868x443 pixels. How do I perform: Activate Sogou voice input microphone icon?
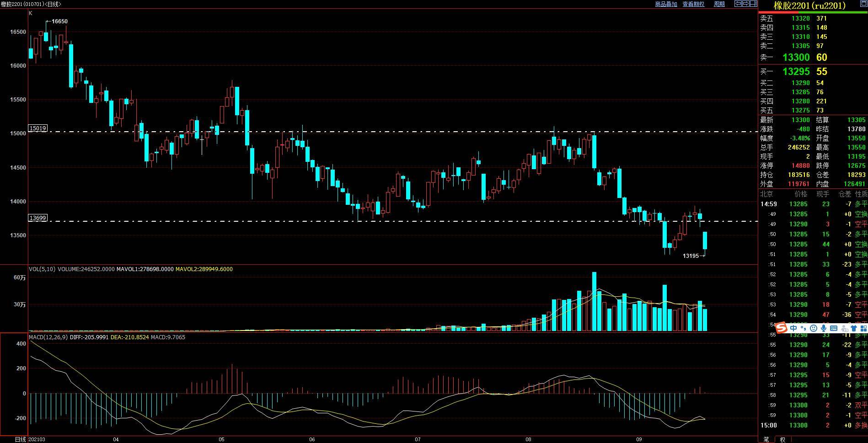pyautogui.click(x=824, y=328)
